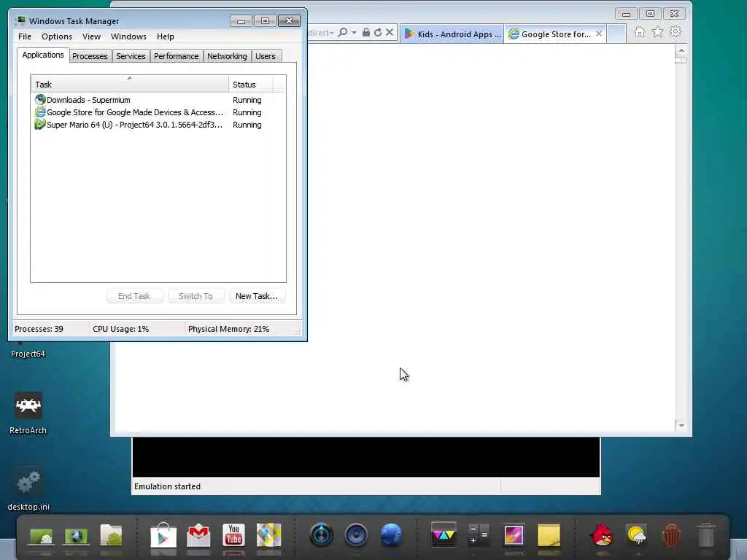The image size is (747, 560).
Task: Switch to the Users tab
Action: 266,56
